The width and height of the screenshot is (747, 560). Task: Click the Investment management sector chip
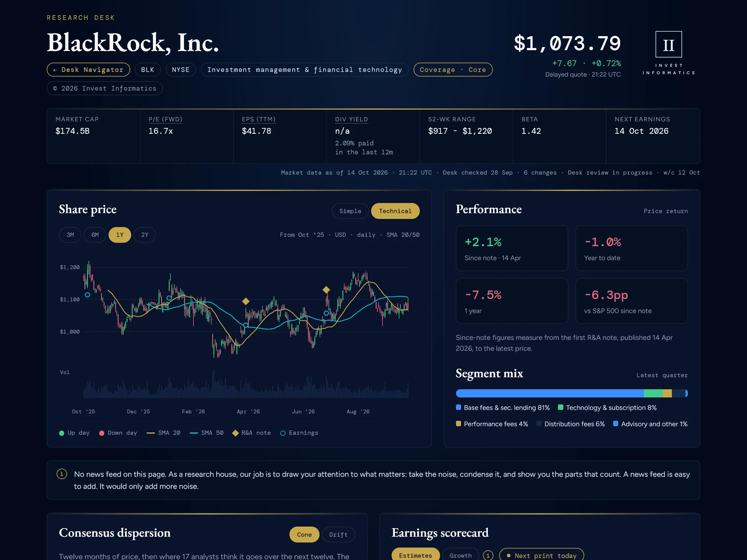click(305, 70)
